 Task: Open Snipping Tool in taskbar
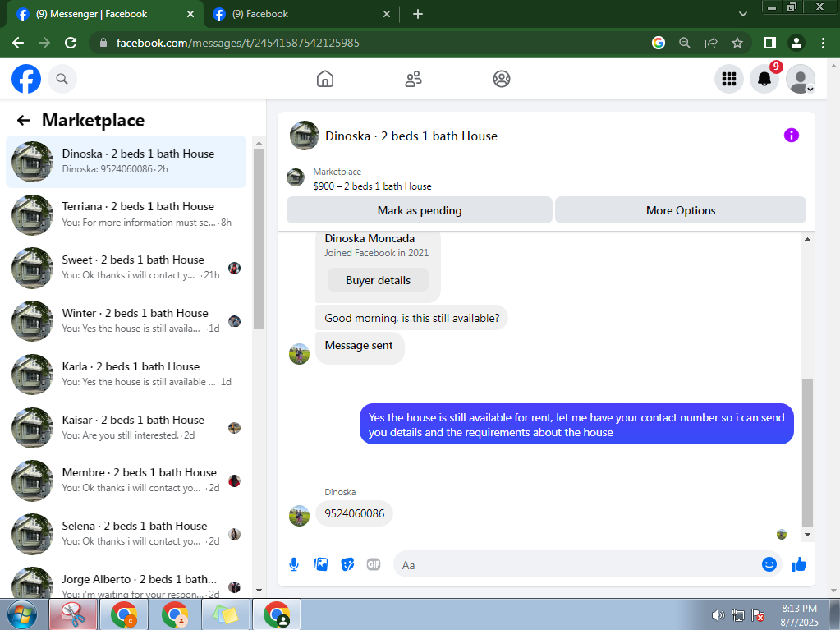point(73,614)
